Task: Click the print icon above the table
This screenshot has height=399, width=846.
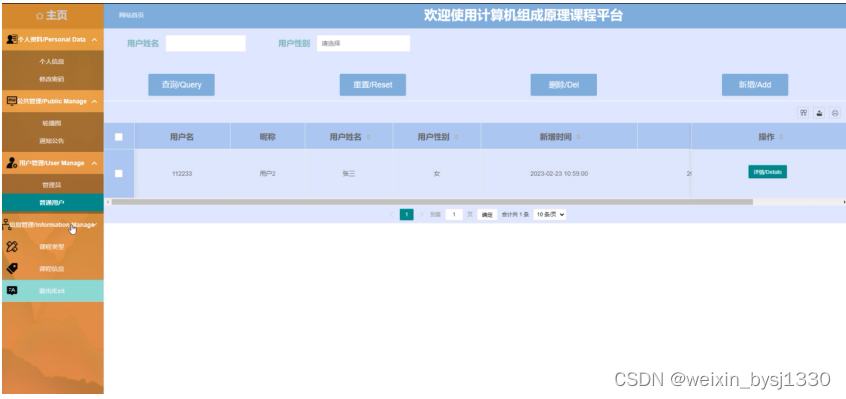Action: [835, 113]
